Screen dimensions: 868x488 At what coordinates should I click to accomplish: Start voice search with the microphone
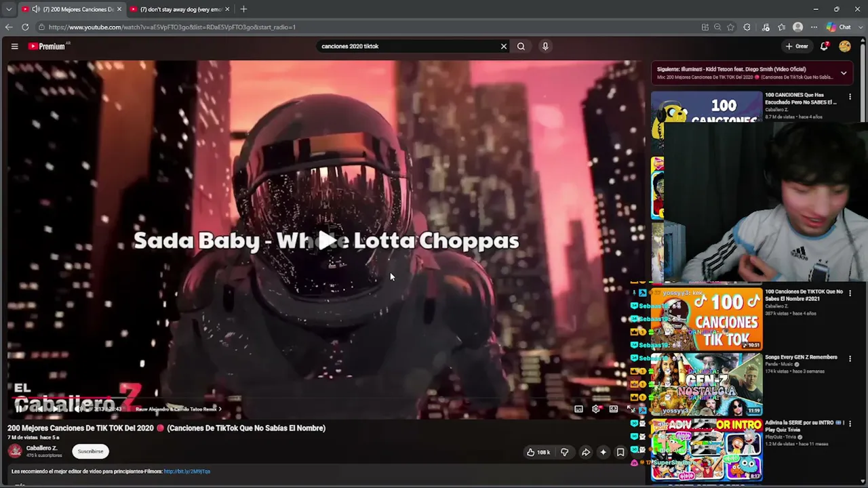[545, 46]
